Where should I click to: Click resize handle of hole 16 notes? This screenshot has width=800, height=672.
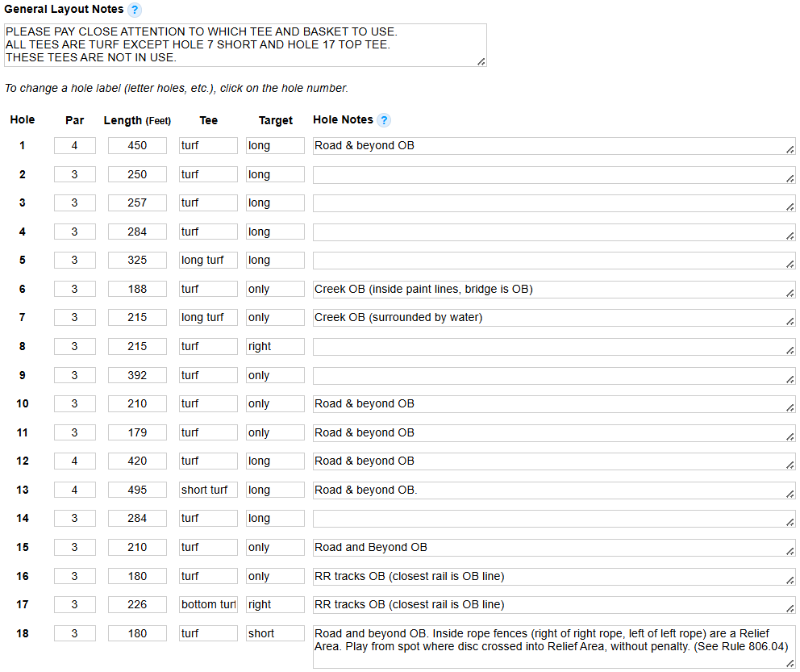(790, 581)
